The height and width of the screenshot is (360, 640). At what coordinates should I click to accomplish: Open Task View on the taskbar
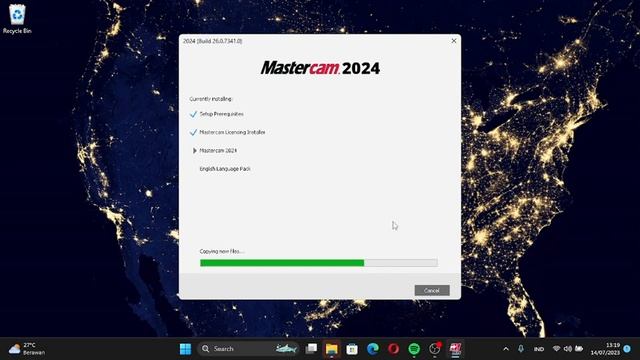(311, 349)
